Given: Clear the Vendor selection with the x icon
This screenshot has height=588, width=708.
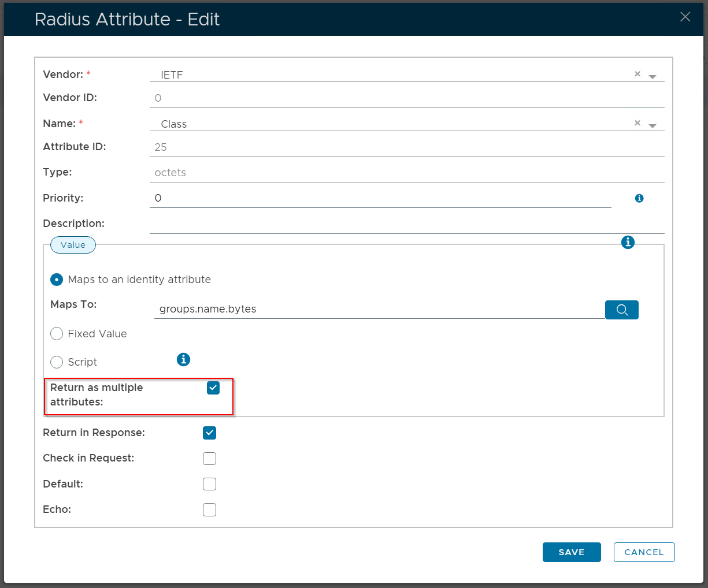Looking at the screenshot, I should point(637,74).
